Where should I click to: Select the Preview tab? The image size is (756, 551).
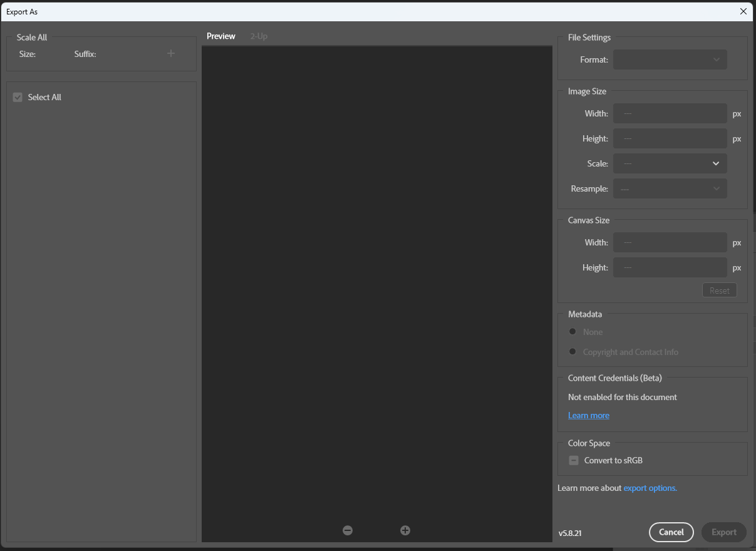tap(220, 36)
